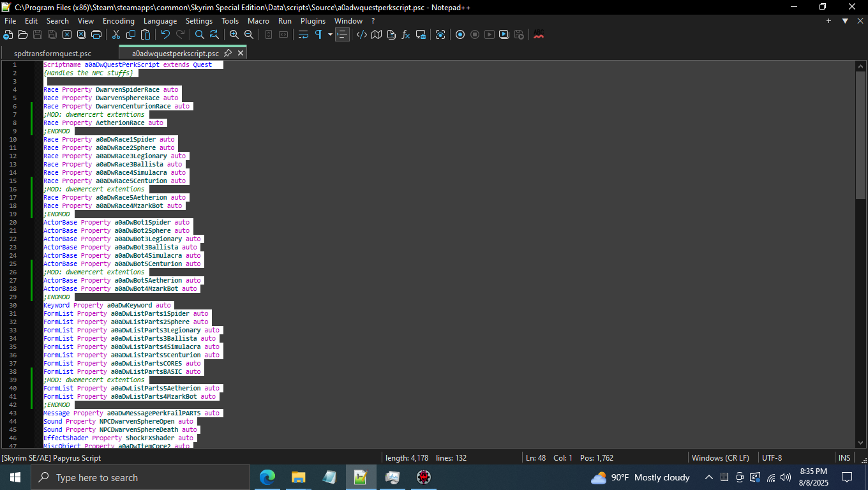
Task: Open the Search menu
Action: (x=57, y=21)
